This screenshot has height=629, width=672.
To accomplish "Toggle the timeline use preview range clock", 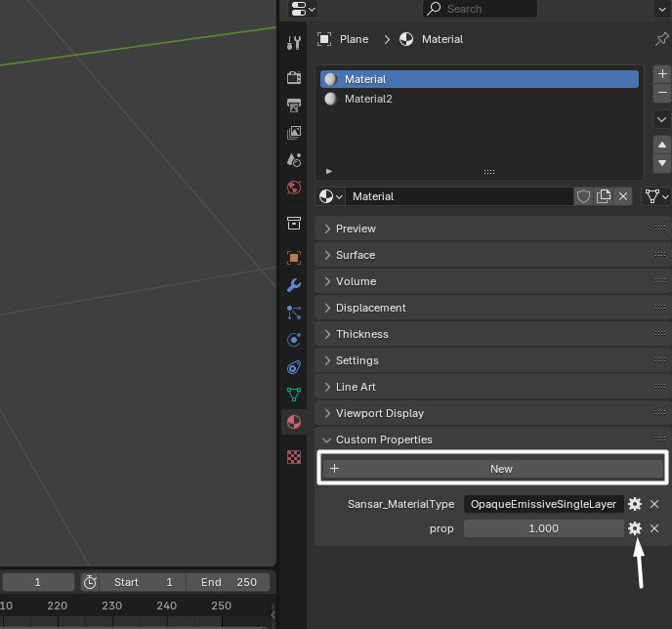I will (x=90, y=582).
